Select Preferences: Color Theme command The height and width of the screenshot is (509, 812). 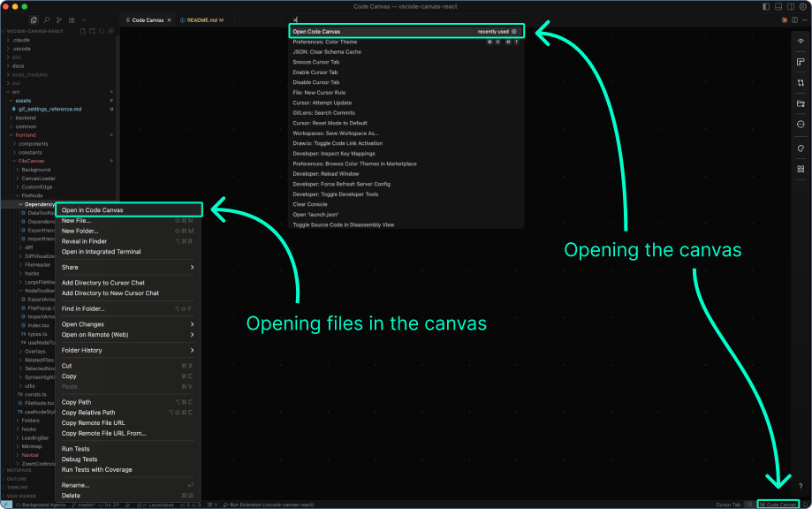[406, 42]
